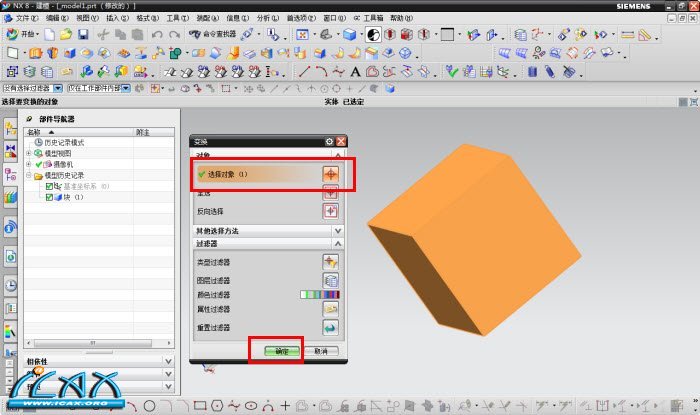Open the 文件 menu
The image size is (700, 415).
(x=23, y=18)
